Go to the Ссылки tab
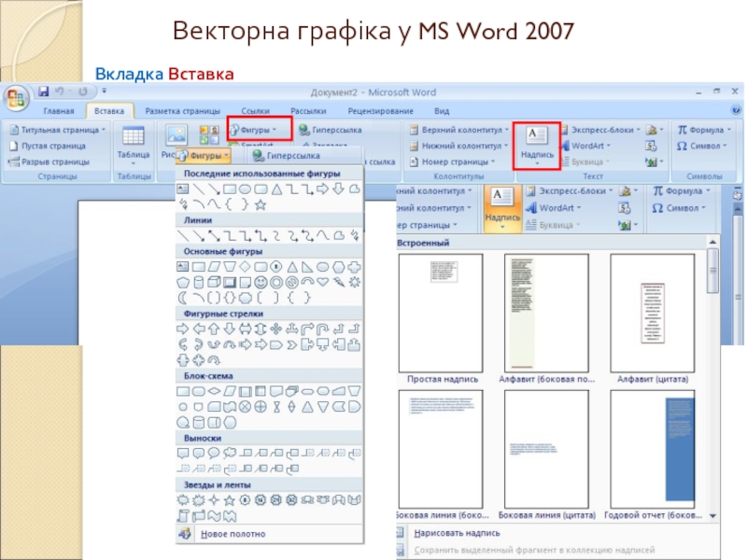The height and width of the screenshot is (560, 747). tap(255, 111)
